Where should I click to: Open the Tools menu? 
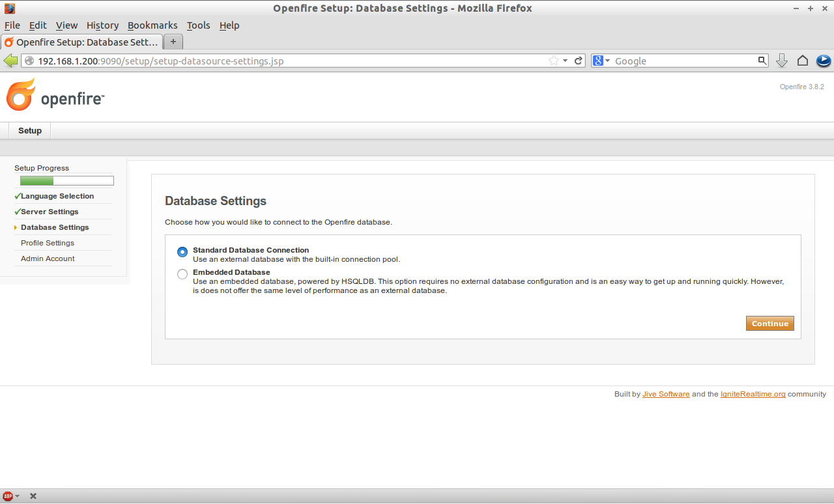[x=198, y=25]
